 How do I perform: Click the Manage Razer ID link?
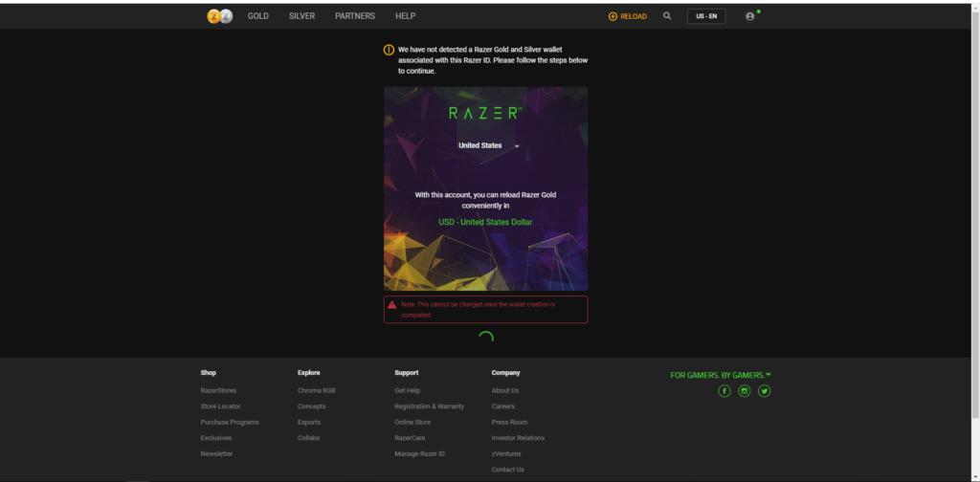[x=419, y=453]
